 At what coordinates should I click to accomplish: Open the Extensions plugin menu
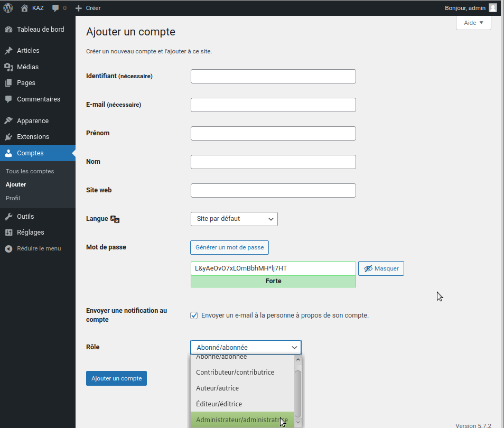pyautogui.click(x=33, y=137)
